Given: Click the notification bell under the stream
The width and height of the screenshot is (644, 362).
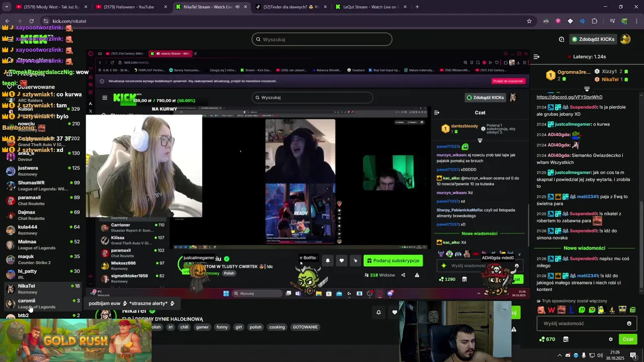Looking at the screenshot, I should (378, 312).
